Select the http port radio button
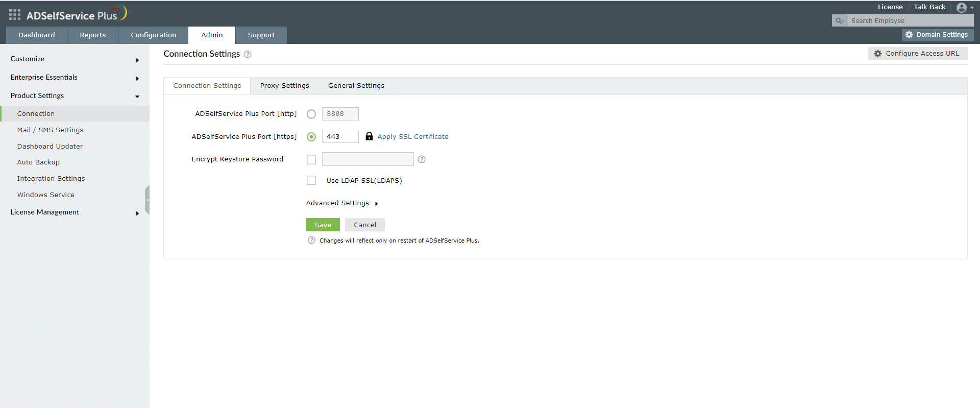This screenshot has height=408, width=980. 311,114
